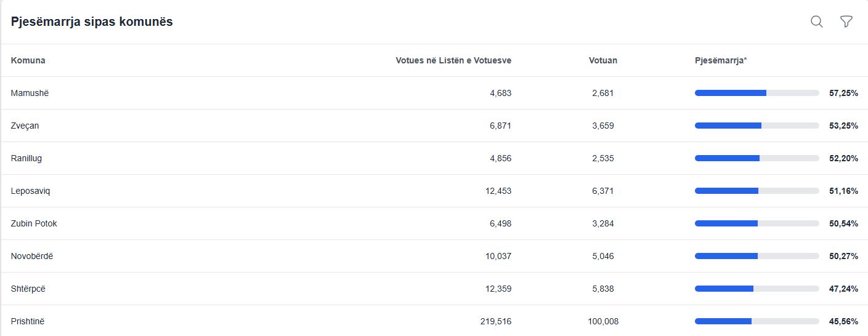The height and width of the screenshot is (336, 868).
Task: Click the Votuan column header
Action: [602, 60]
